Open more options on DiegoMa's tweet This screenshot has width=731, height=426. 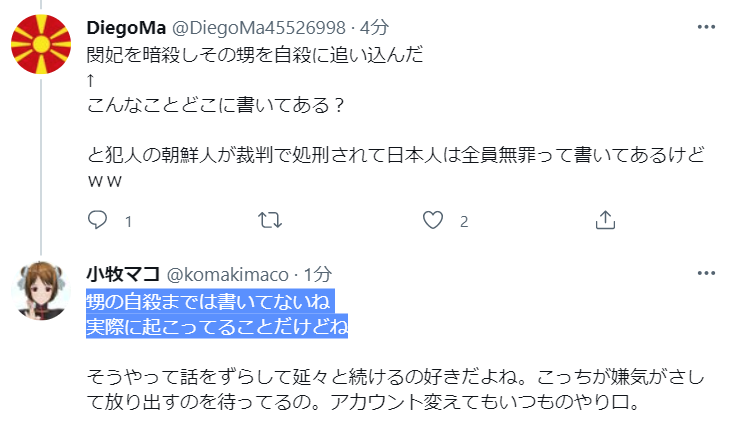coord(707,28)
